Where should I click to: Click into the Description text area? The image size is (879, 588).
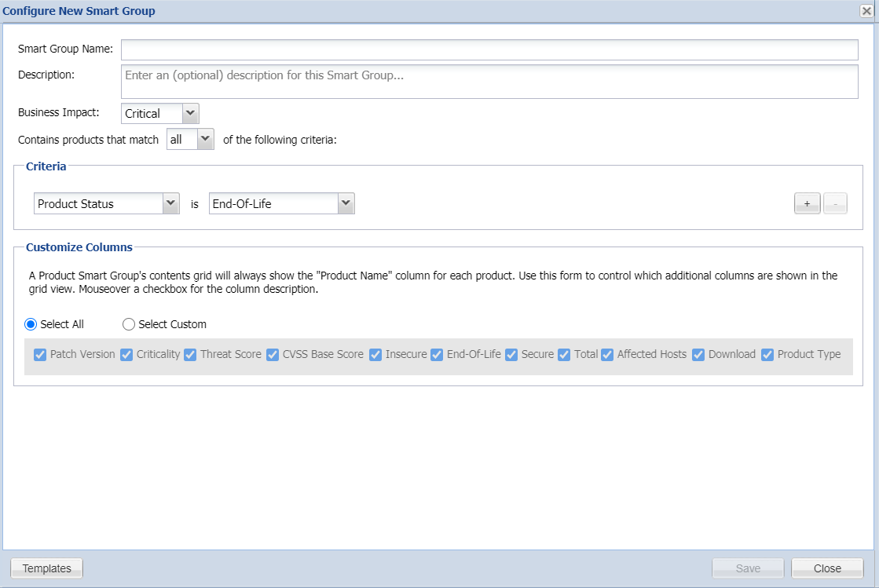(489, 82)
